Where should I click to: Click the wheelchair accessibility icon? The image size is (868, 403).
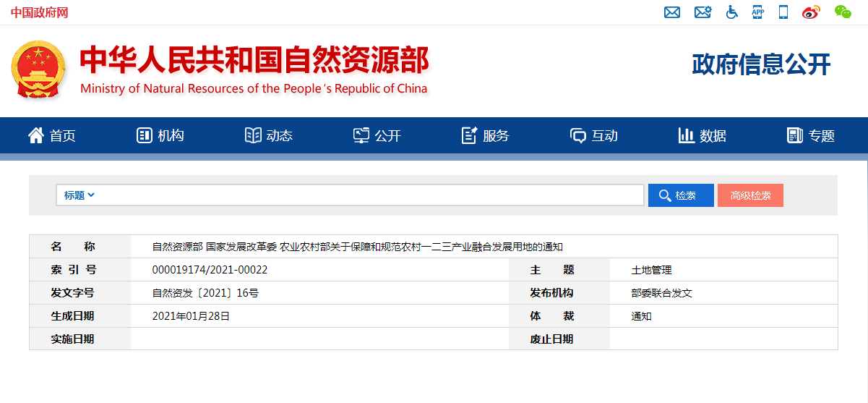pos(731,12)
